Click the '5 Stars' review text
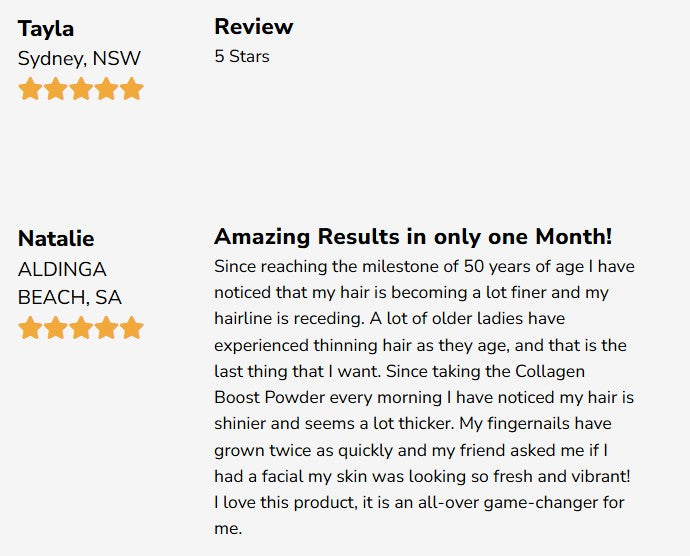The height and width of the screenshot is (556, 690). pos(241,56)
